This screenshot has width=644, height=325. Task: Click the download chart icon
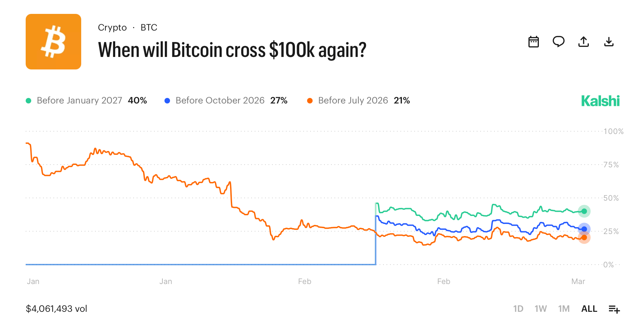click(x=608, y=42)
